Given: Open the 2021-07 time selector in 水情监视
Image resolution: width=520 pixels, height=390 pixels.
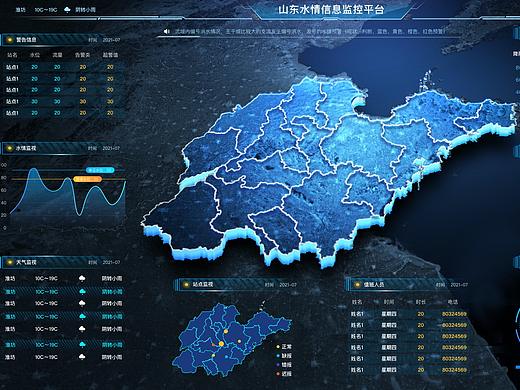Looking at the screenshot, I should [111, 148].
